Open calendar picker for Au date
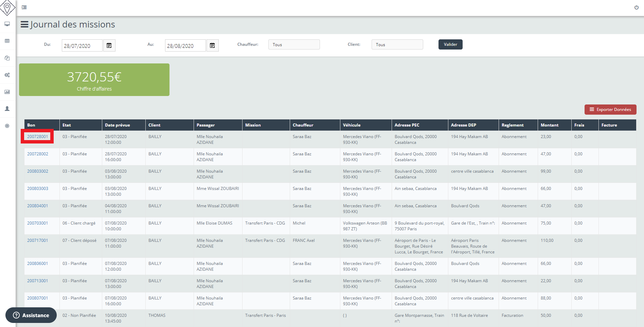Viewport: 644px width, 327px height. click(212, 45)
